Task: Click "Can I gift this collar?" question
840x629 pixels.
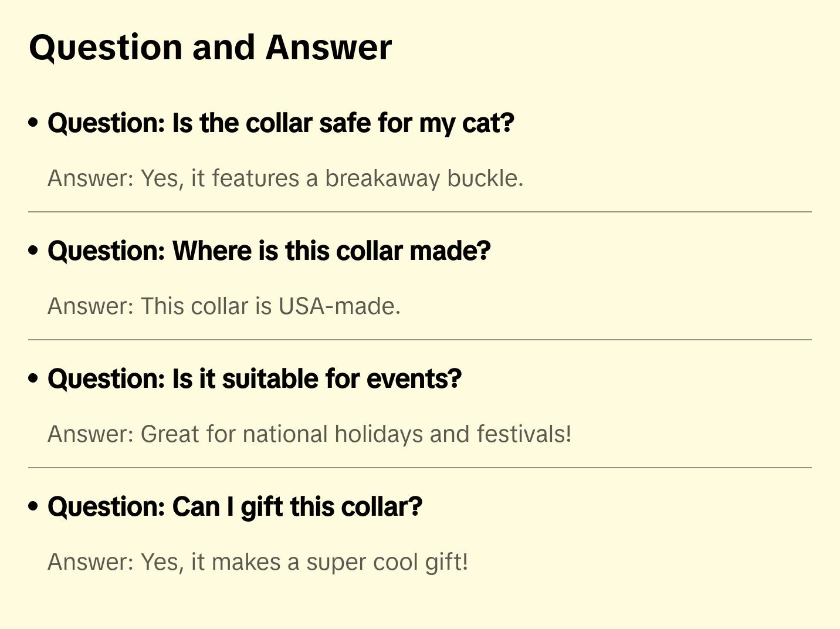Action: pyautogui.click(x=235, y=507)
